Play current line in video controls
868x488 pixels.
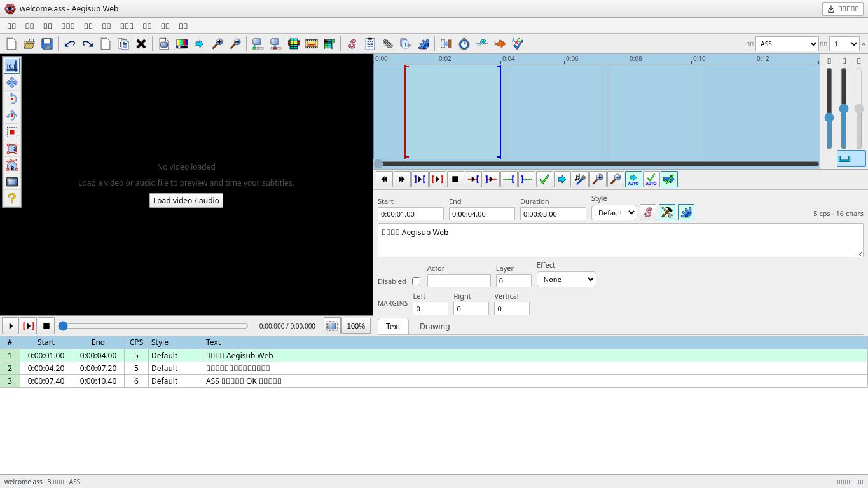[x=28, y=326]
